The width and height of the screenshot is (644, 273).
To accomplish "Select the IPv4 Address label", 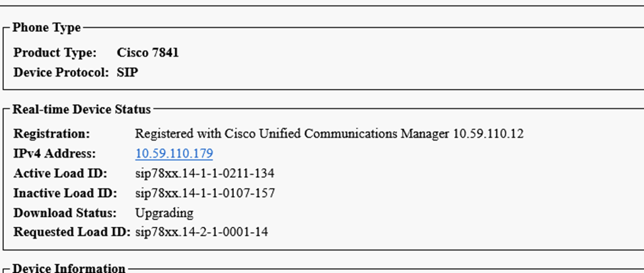I will 55,154.
